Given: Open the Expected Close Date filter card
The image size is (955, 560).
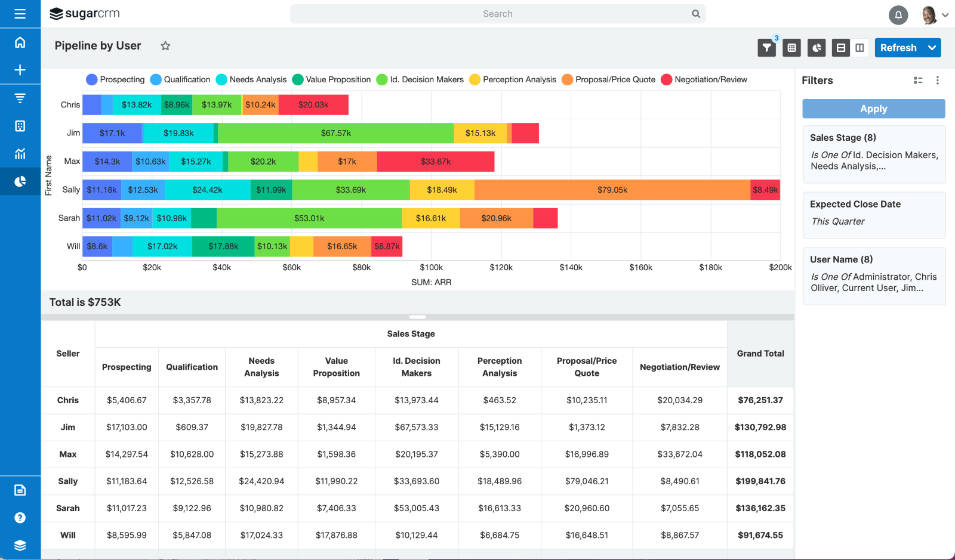Looking at the screenshot, I should (x=873, y=214).
